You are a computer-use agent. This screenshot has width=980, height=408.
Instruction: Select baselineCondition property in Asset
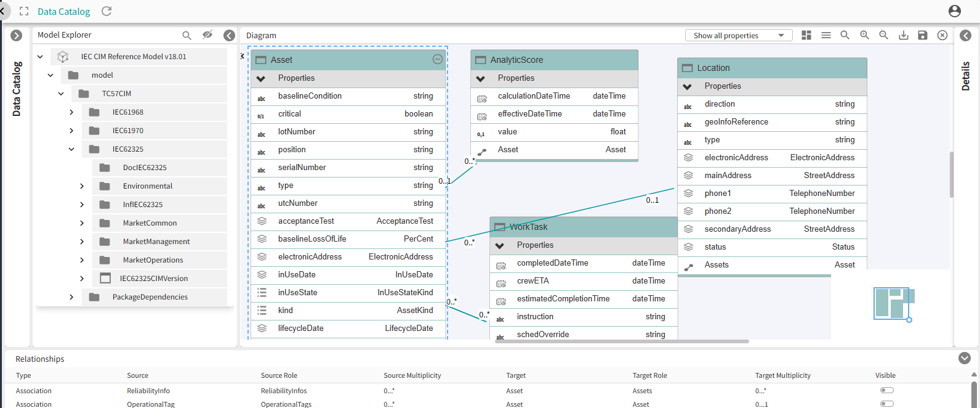coord(348,96)
